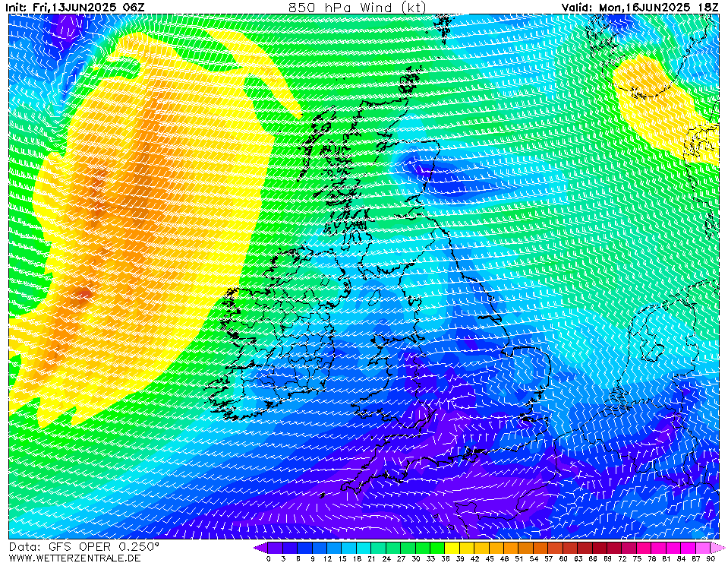Select the yellow swatch between 36 and 39

pos(452,548)
